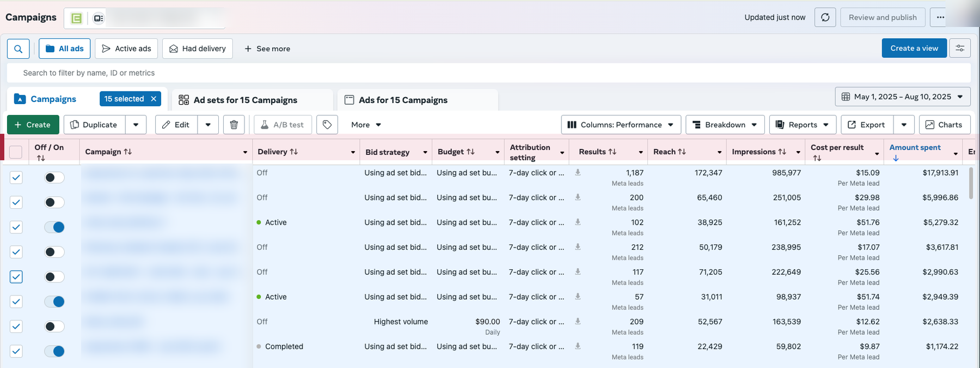Download results for the $2,990.63 row
The width and height of the screenshot is (980, 368).
pyautogui.click(x=578, y=272)
